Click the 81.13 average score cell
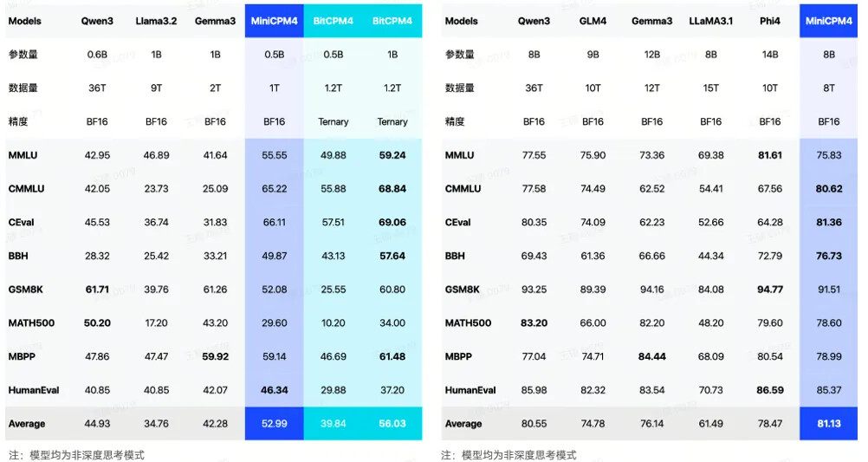Image resolution: width=868 pixels, height=462 pixels. tap(828, 424)
